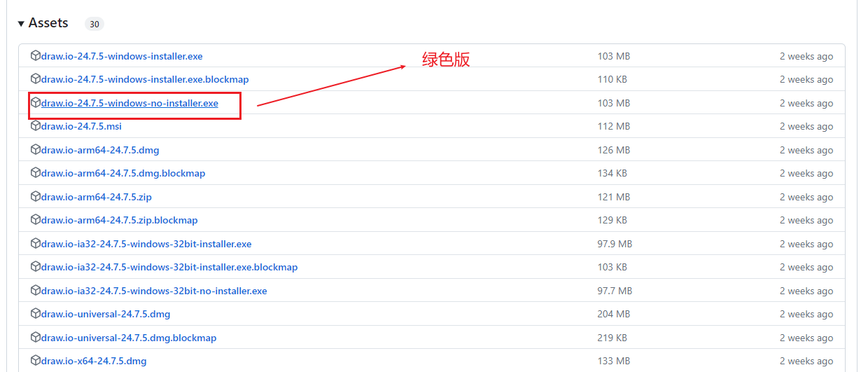Download draw.io-24.7.5.msi file
The width and height of the screenshot is (868, 372).
pos(81,126)
